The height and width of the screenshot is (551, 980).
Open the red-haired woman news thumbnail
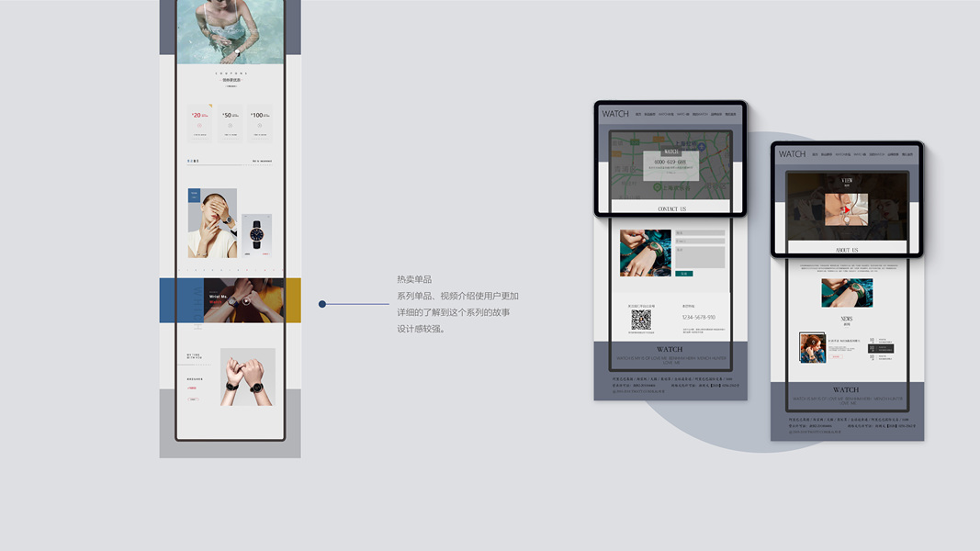click(812, 347)
